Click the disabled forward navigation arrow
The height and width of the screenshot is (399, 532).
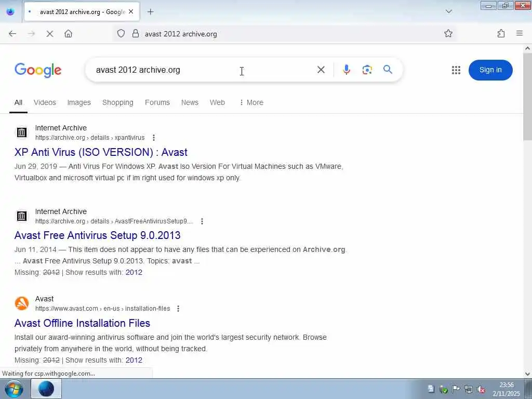31,34
